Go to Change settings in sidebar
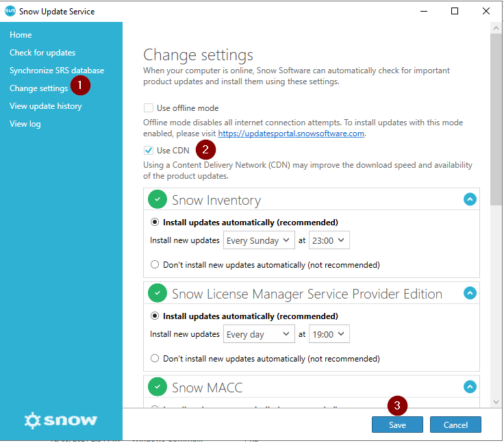The image size is (504, 443). coord(38,88)
